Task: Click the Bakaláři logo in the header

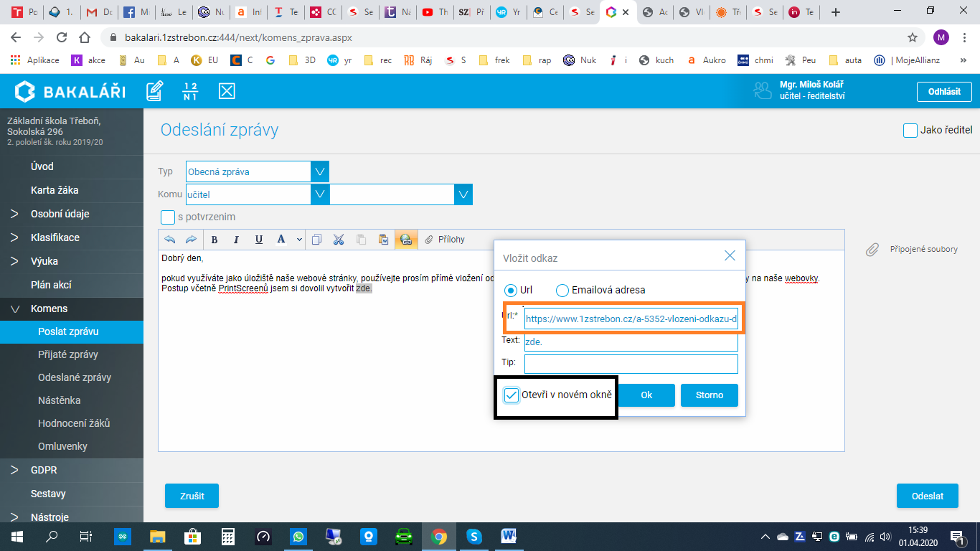Action: 70,91
